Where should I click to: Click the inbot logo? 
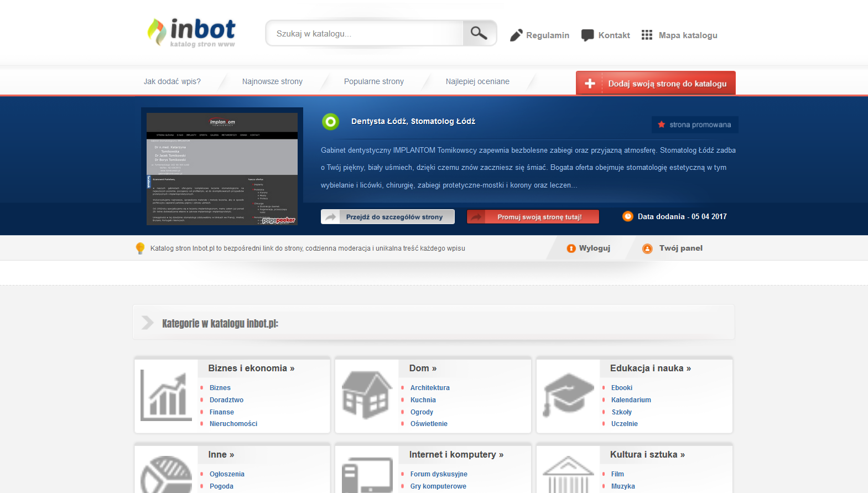click(x=191, y=32)
